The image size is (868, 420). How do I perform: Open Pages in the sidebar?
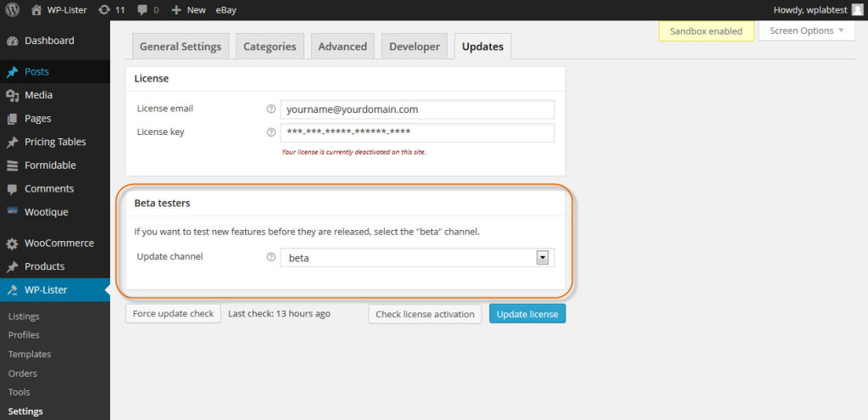pyautogui.click(x=37, y=118)
